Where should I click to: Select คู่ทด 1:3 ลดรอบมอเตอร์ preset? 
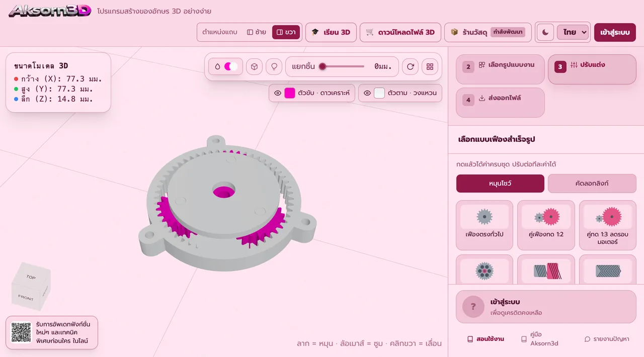coord(608,225)
